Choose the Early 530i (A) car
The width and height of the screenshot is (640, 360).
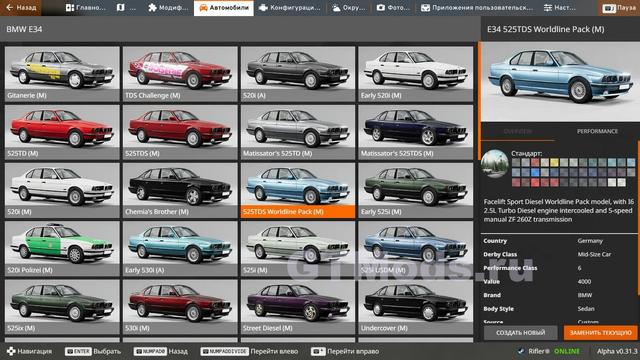(x=180, y=249)
